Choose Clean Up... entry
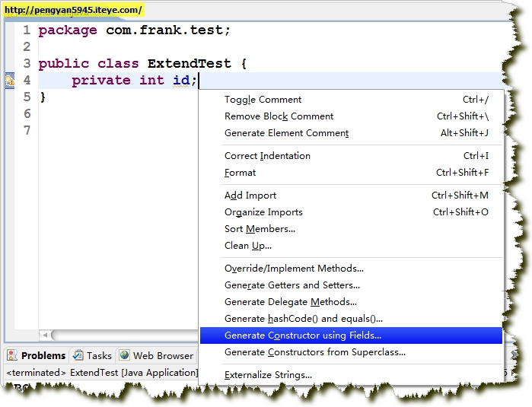The height and width of the screenshot is (407, 532). [x=351, y=246]
